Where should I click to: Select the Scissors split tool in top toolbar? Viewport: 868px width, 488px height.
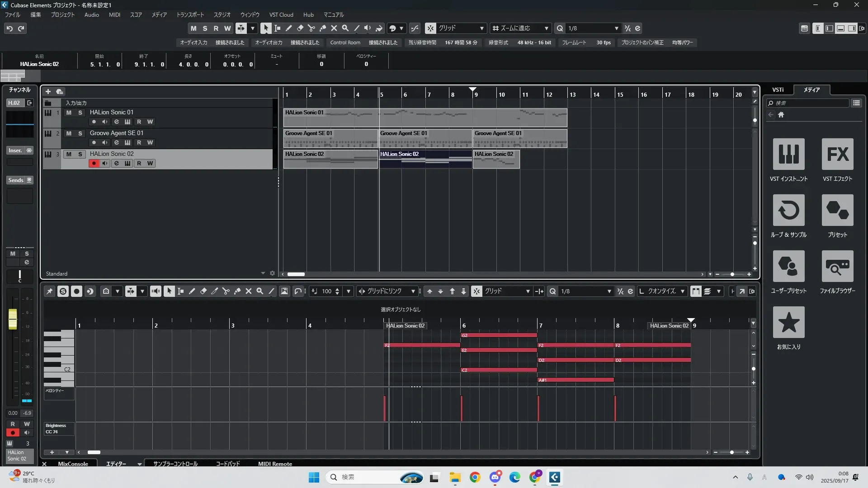pos(311,28)
